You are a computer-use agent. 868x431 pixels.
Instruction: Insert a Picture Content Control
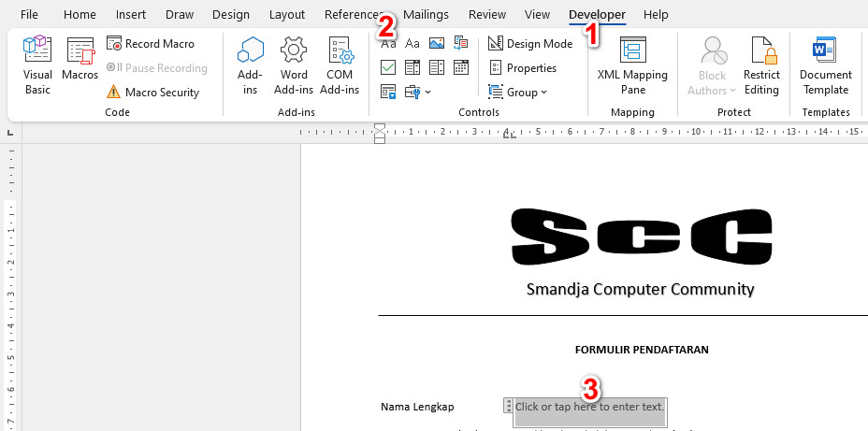pyautogui.click(x=437, y=43)
